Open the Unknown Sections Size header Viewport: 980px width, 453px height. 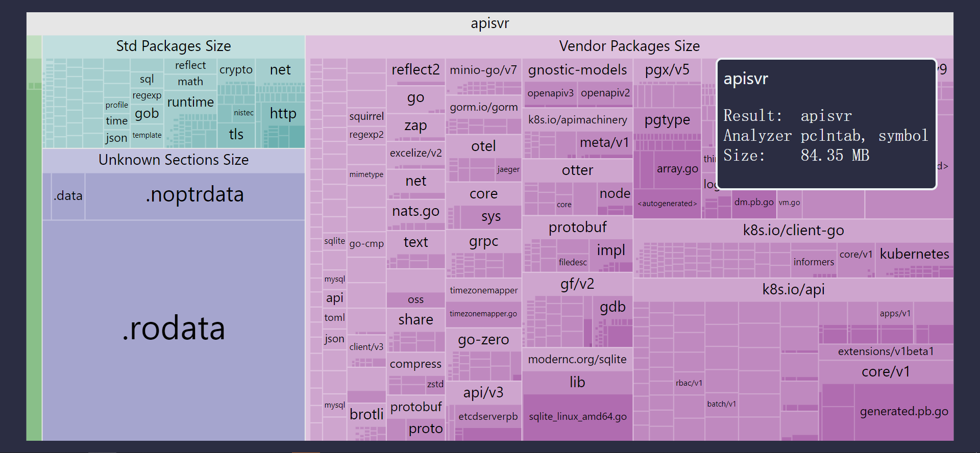coord(174,160)
